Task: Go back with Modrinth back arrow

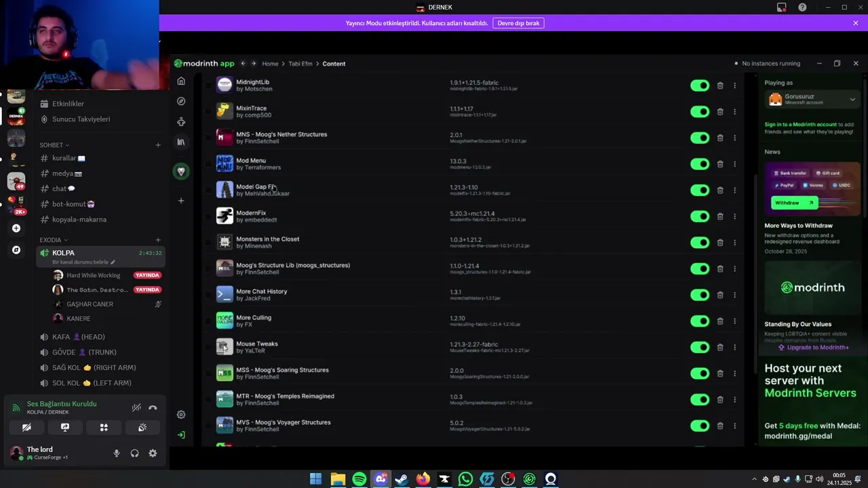Action: click(243, 64)
